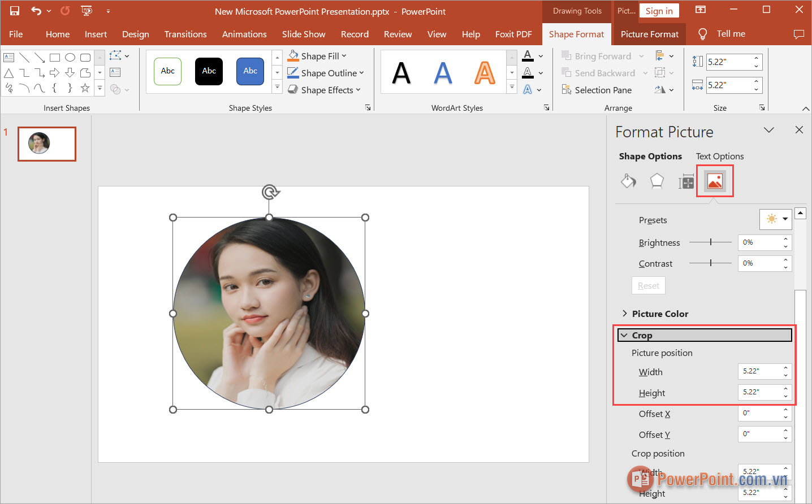Viewport: 812px width, 504px height.
Task: Select the Rectangle shape tool
Action: [54, 57]
